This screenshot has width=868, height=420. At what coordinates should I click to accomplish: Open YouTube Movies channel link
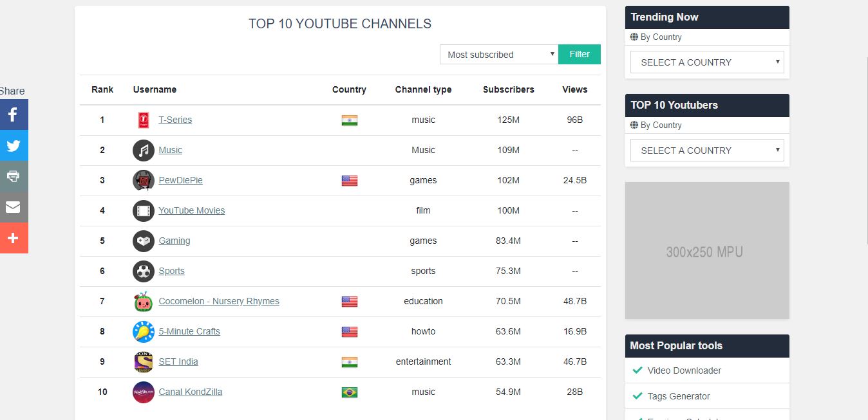tap(191, 210)
